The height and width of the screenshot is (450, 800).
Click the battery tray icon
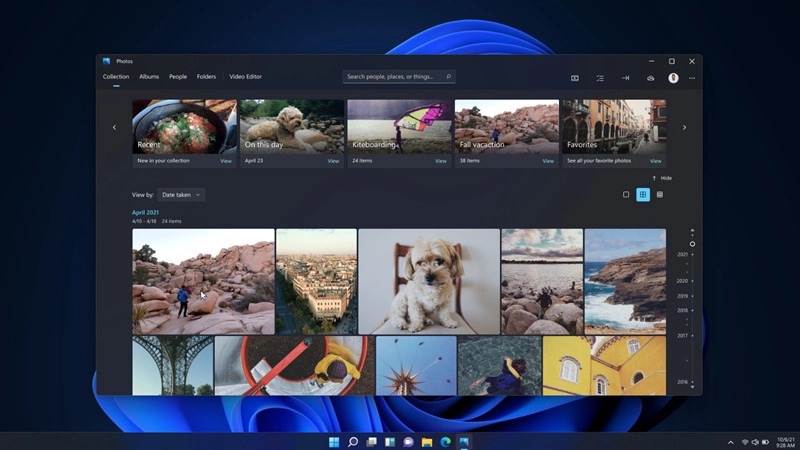[x=765, y=442]
